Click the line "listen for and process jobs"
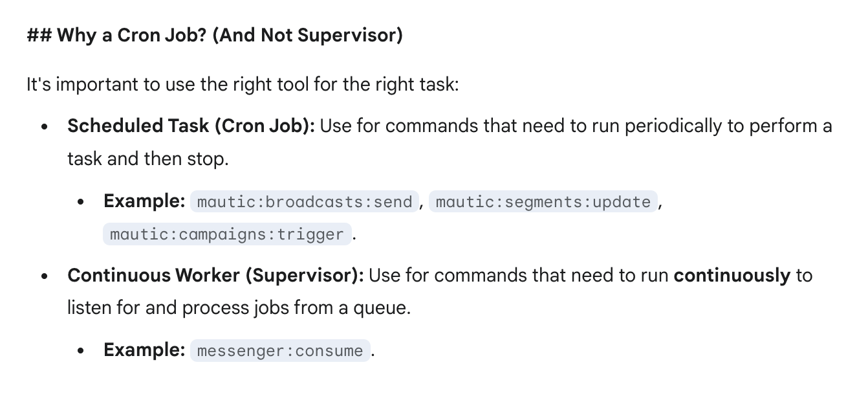 [x=239, y=308]
